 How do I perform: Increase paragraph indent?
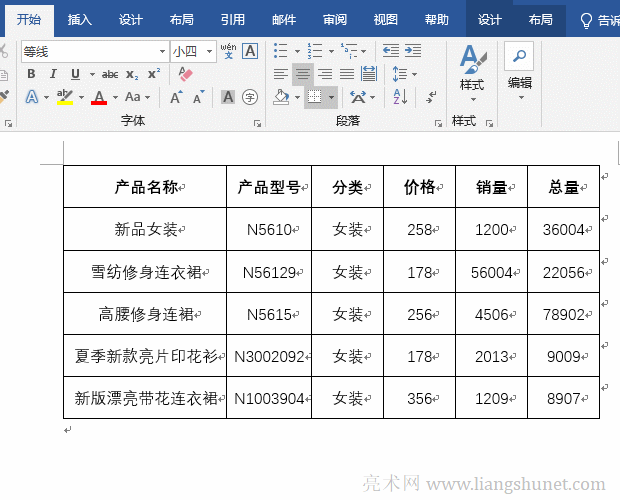coord(412,51)
